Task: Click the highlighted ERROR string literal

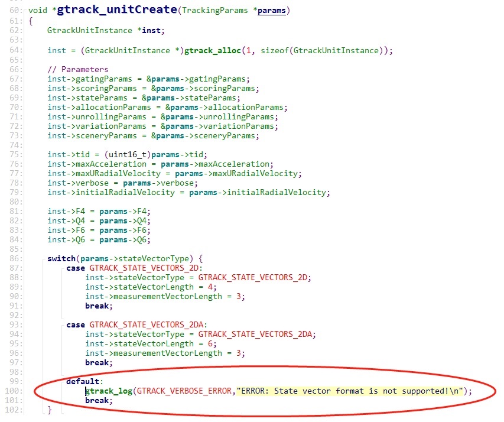Action: pyautogui.click(x=349, y=391)
